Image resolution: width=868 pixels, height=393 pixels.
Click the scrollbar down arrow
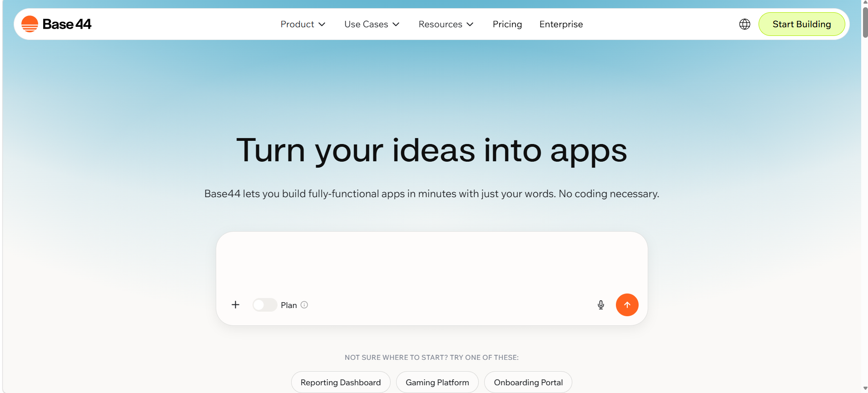point(865,389)
